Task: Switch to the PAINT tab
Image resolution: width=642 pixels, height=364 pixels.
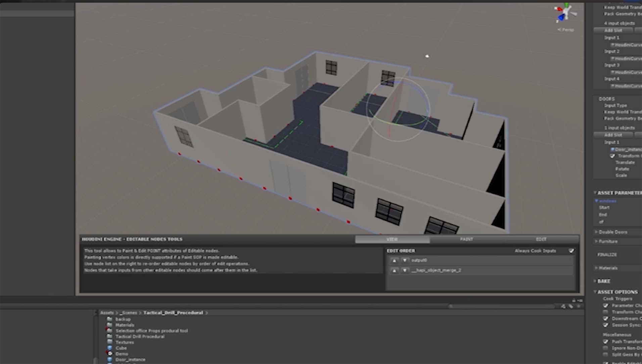Action: [x=466, y=239]
